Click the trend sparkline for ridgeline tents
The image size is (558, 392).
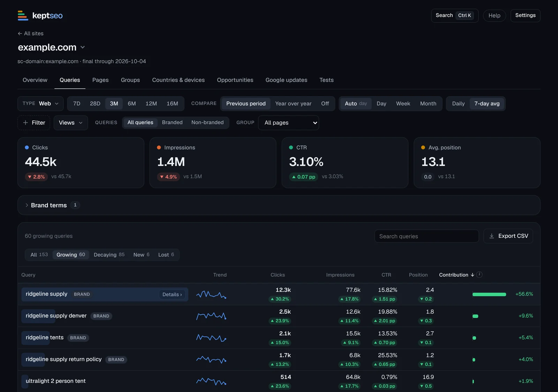pos(211,338)
